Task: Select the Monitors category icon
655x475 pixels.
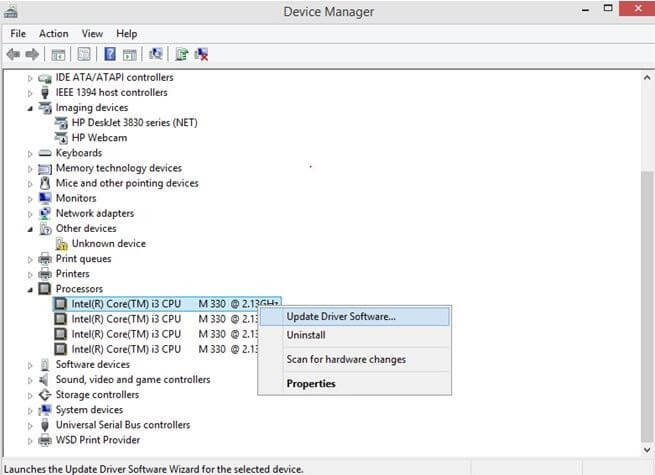Action: 45,198
